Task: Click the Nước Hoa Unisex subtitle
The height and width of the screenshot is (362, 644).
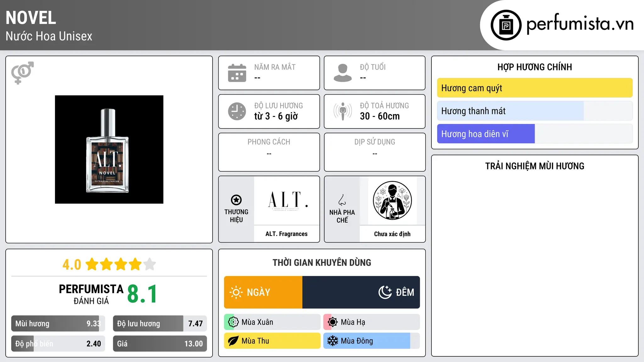Action: click(49, 36)
